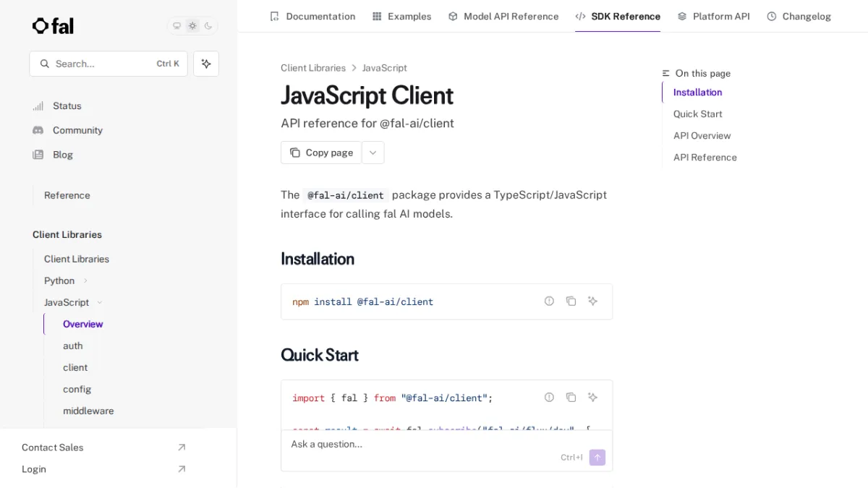Report issue icon on npm install code block

click(549, 301)
